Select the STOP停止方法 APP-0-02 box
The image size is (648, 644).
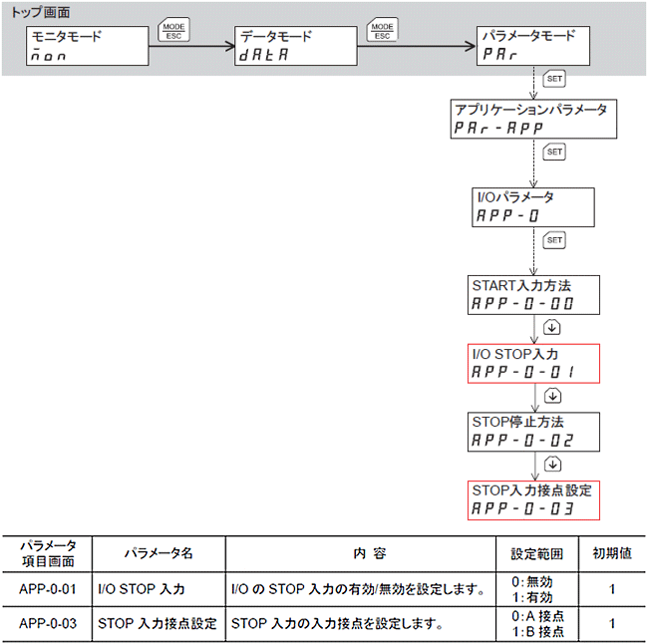(x=533, y=432)
